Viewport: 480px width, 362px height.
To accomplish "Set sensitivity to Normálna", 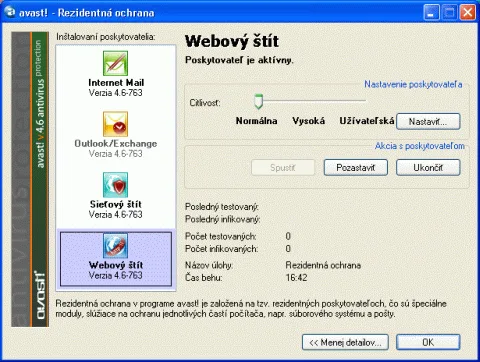I will click(256, 121).
